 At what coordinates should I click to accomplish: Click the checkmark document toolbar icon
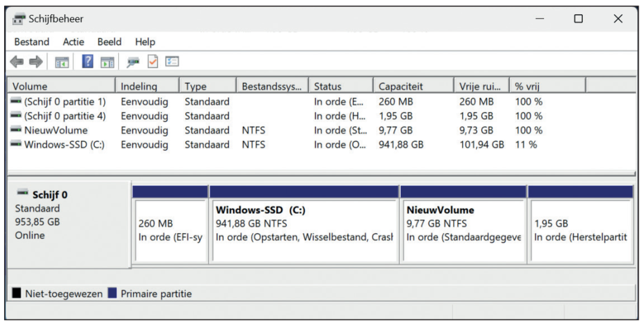(x=153, y=62)
